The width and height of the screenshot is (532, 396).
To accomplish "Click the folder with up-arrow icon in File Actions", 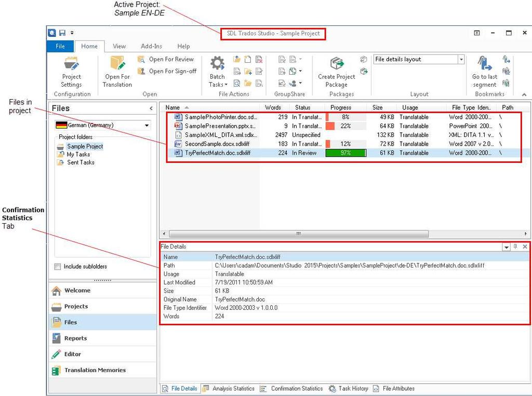I will (x=237, y=59).
